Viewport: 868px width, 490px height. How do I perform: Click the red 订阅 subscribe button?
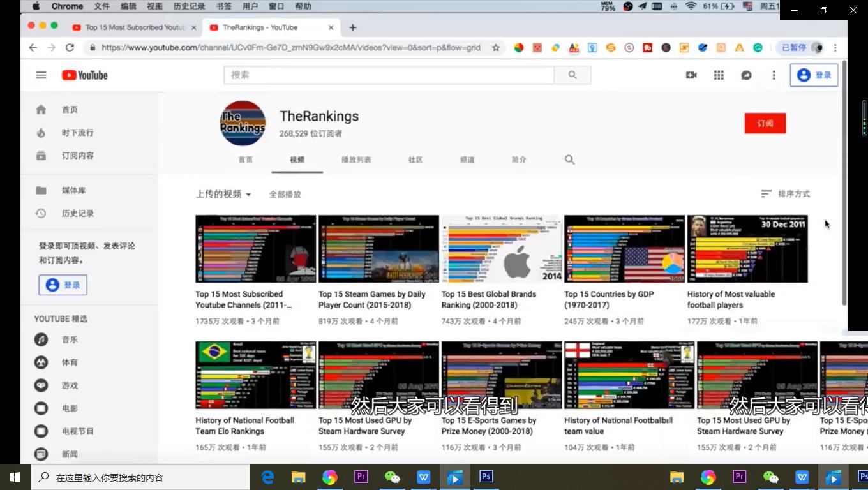tap(765, 123)
